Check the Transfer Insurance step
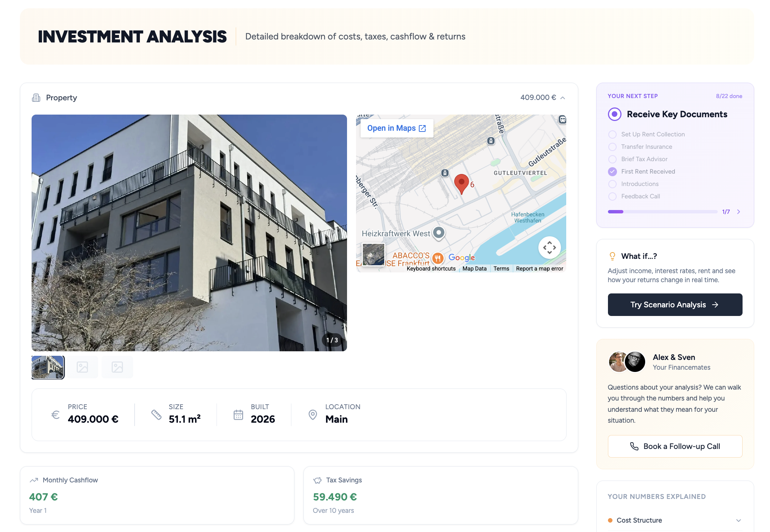The image size is (770, 532). tap(612, 147)
